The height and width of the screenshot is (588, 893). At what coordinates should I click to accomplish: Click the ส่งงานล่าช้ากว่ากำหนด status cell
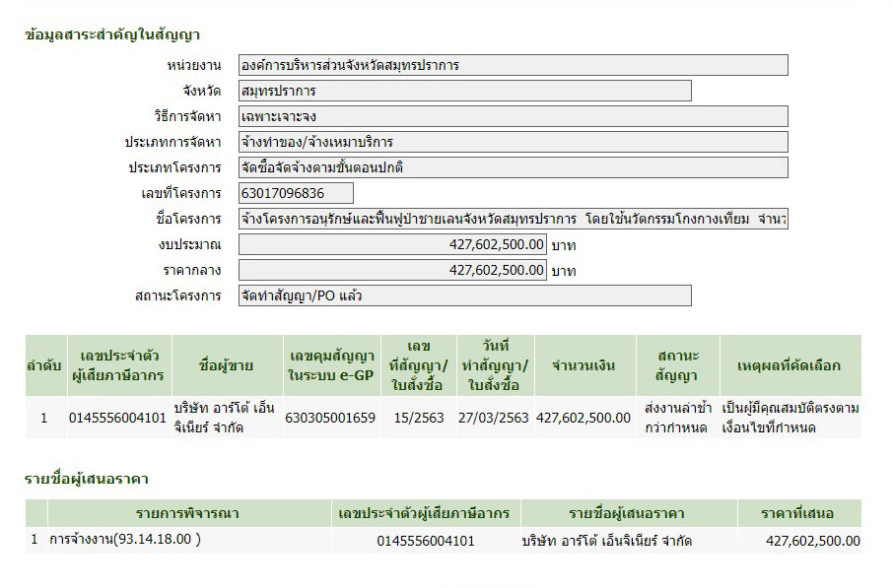(676, 418)
